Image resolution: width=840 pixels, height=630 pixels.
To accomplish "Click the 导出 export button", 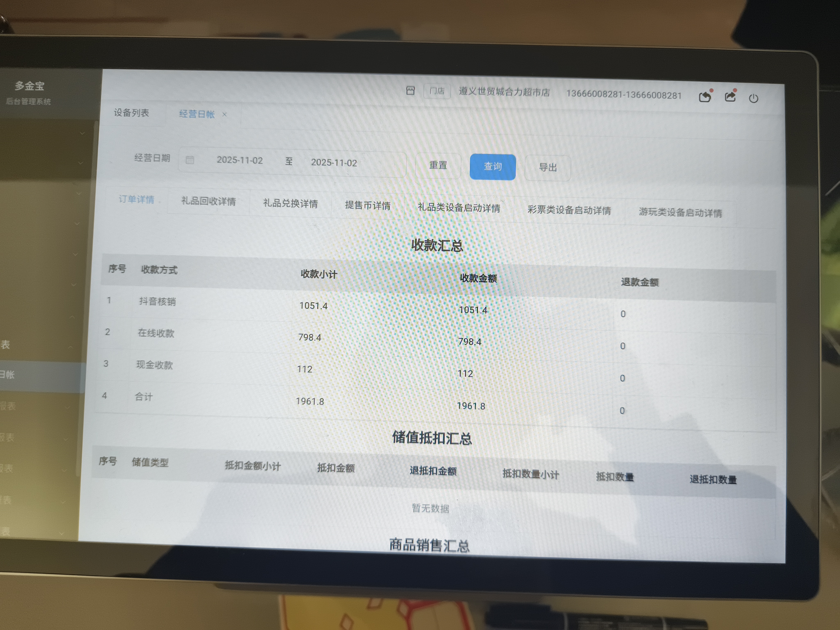I will (x=548, y=168).
